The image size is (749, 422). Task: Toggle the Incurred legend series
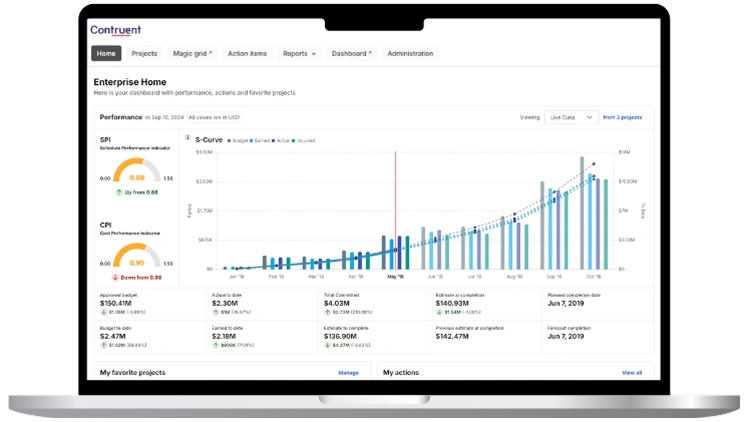[x=304, y=141]
